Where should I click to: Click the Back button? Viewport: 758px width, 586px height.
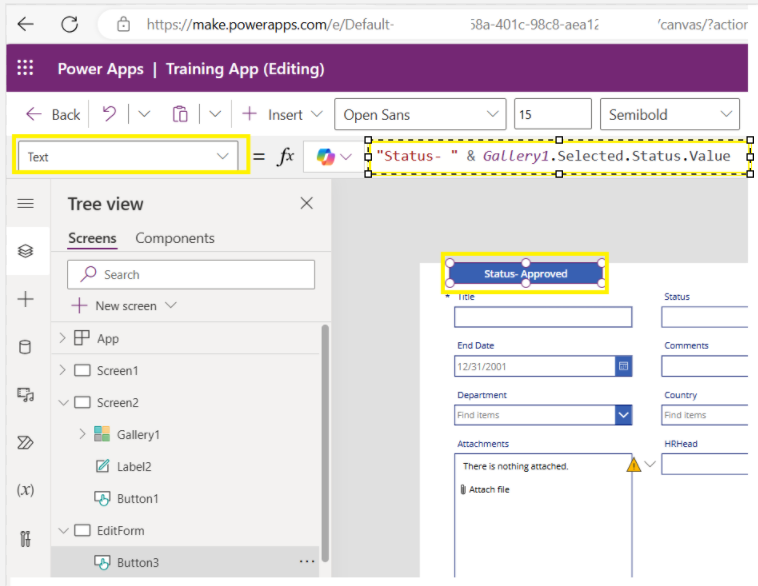[54, 114]
